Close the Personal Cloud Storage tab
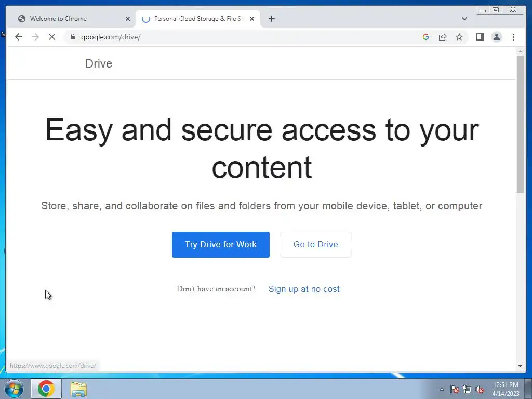Image resolution: width=532 pixels, height=399 pixels. point(252,19)
